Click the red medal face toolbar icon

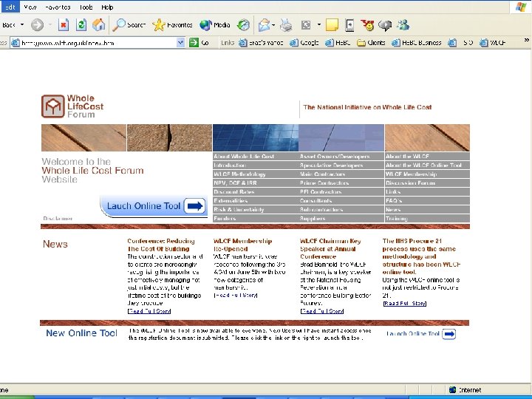pyautogui.click(x=367, y=25)
